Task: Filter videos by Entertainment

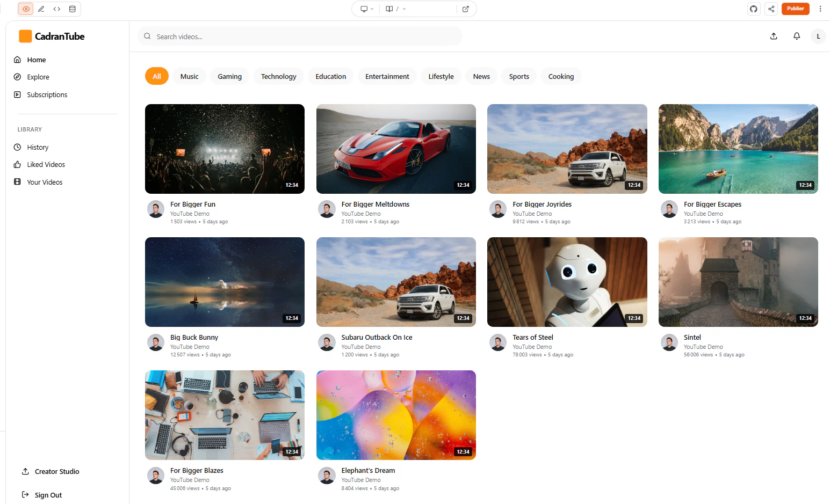Action: tap(387, 76)
